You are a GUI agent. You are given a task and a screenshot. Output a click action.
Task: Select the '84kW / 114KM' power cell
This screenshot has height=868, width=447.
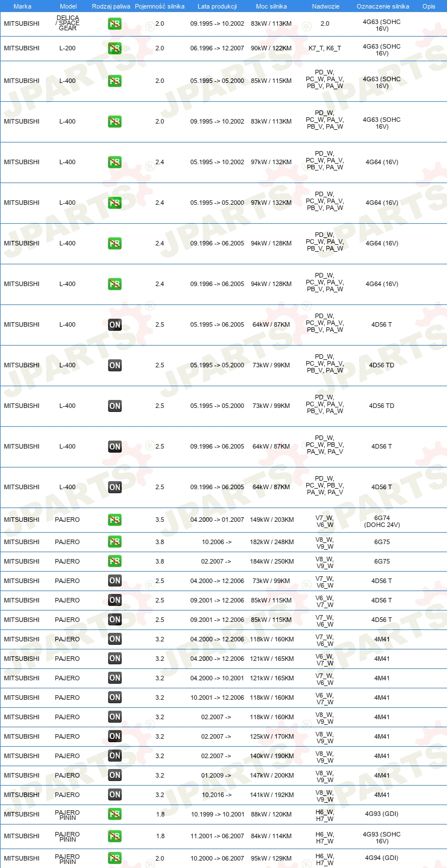(272, 836)
